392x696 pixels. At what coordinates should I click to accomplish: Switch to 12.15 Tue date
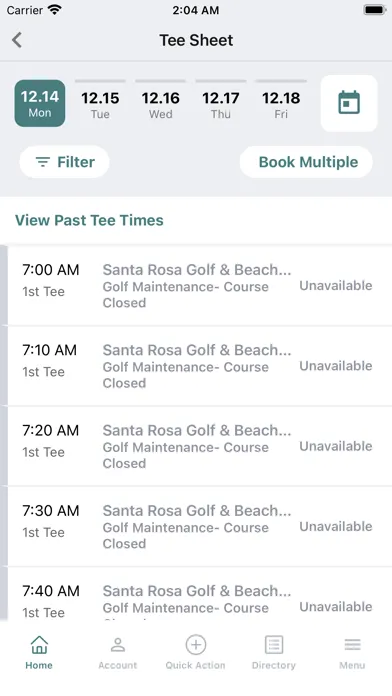100,104
